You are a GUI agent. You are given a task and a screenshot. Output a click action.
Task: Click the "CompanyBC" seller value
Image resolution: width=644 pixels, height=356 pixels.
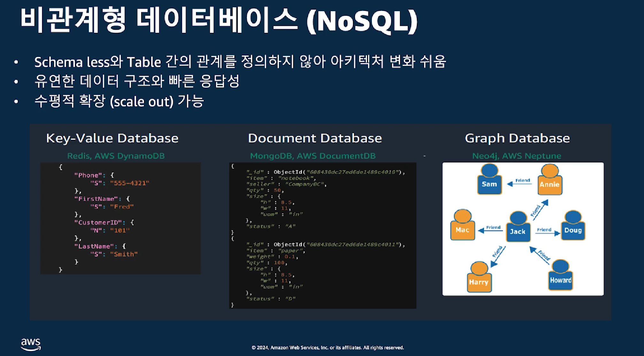pos(305,184)
